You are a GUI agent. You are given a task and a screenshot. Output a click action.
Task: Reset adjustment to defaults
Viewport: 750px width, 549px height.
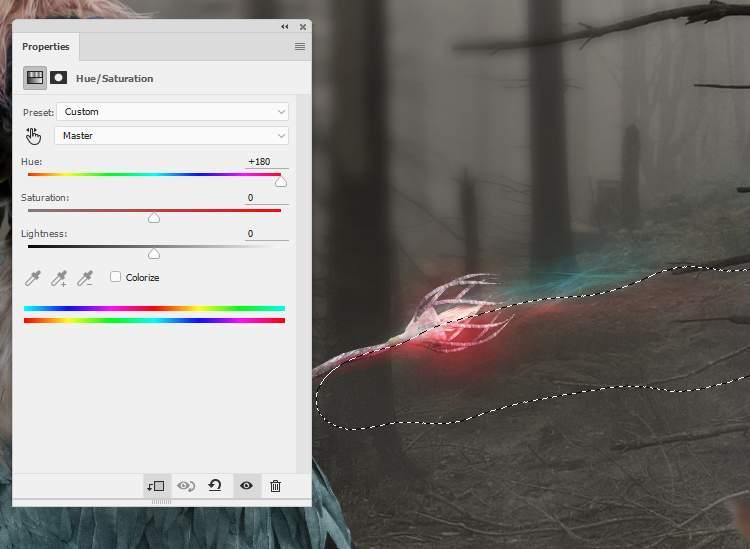pyautogui.click(x=215, y=486)
